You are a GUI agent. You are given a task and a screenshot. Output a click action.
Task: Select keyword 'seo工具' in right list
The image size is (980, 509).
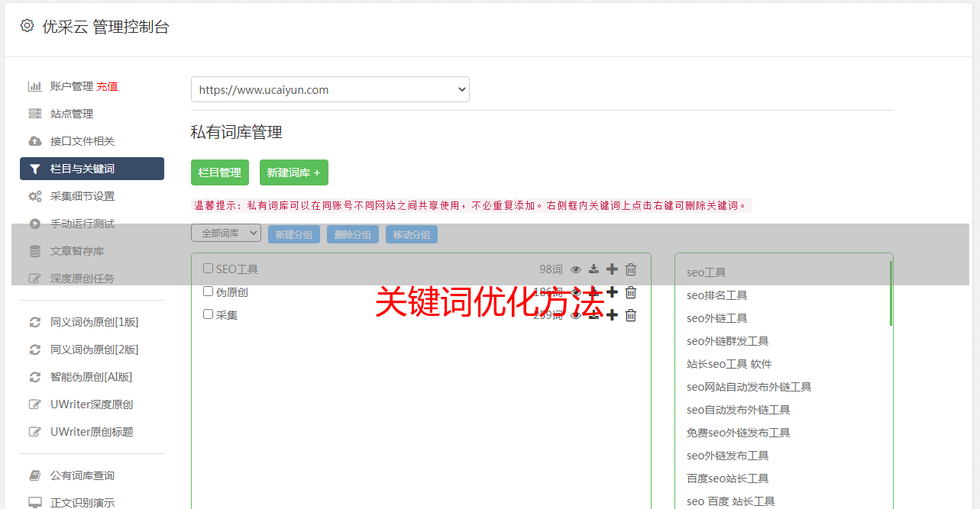pos(707,272)
